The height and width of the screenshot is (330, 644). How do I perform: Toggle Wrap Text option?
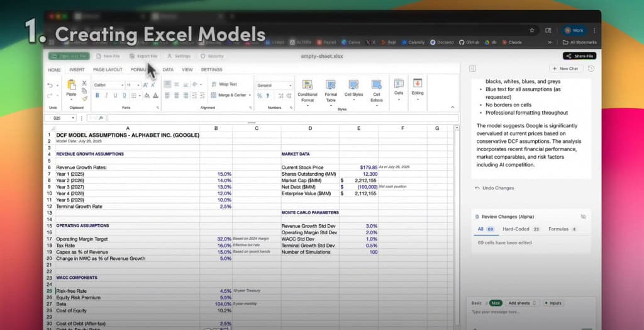224,84
